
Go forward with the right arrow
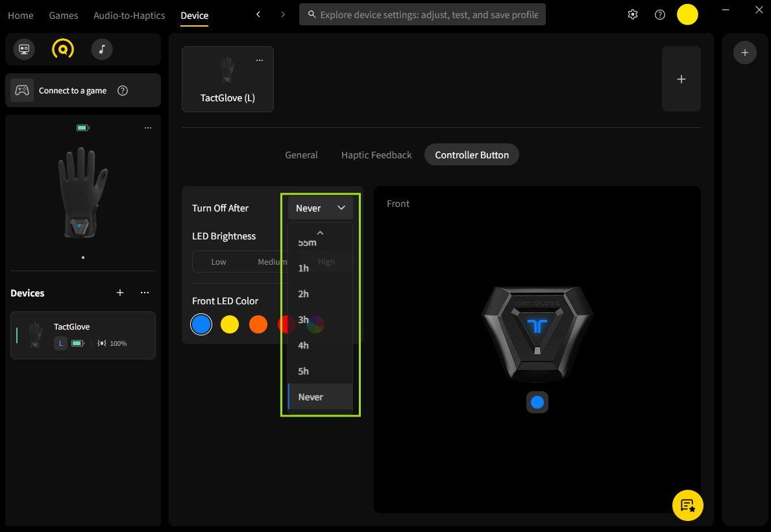(283, 14)
